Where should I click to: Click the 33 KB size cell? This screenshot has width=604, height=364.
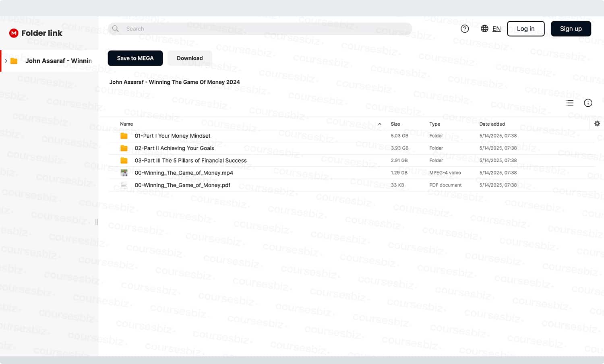click(x=397, y=185)
